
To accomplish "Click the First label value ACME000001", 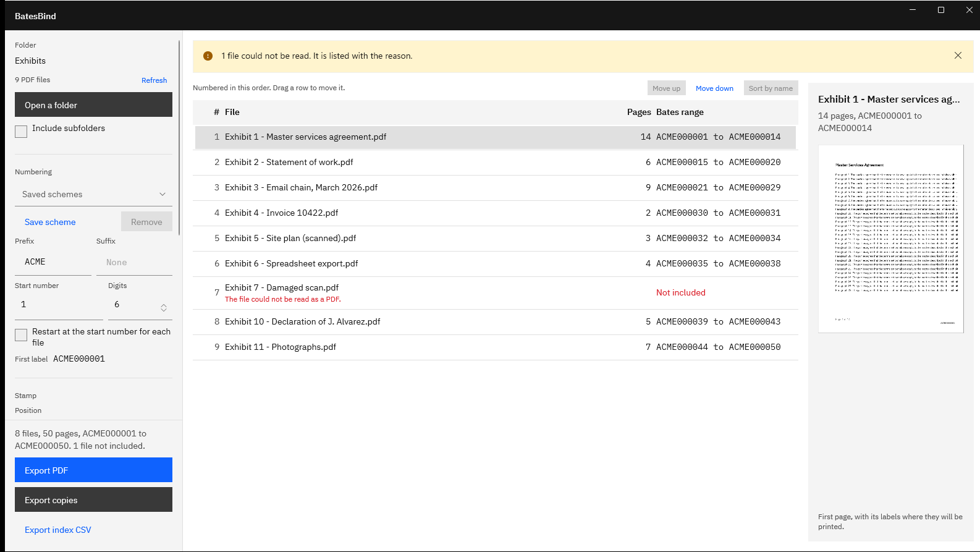I will tap(79, 359).
